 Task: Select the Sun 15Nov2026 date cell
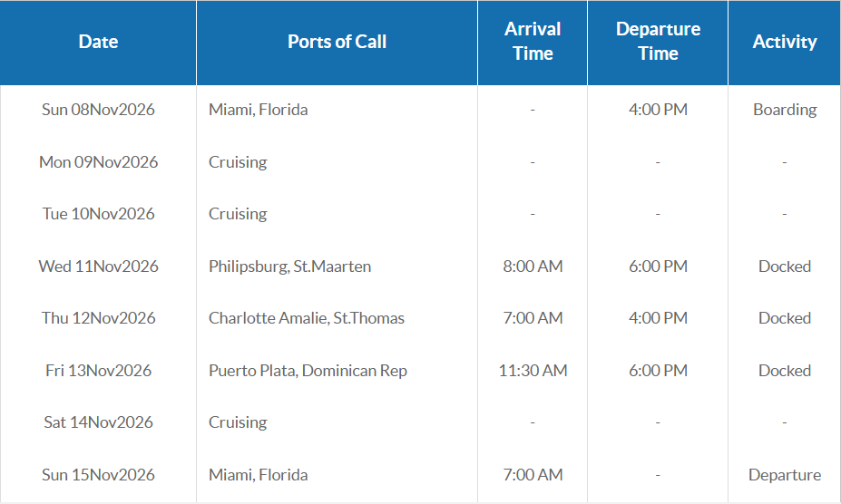[x=98, y=475]
